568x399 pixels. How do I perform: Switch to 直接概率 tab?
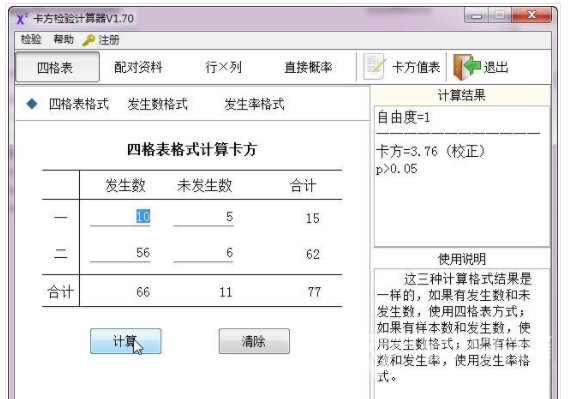pos(308,67)
